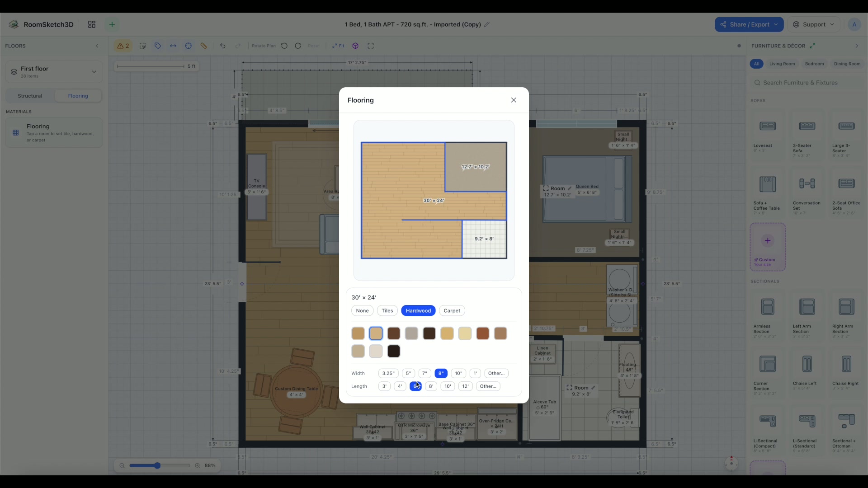The width and height of the screenshot is (868, 488).
Task: Click the warnings triangle with 2 alerts
Action: point(123,46)
